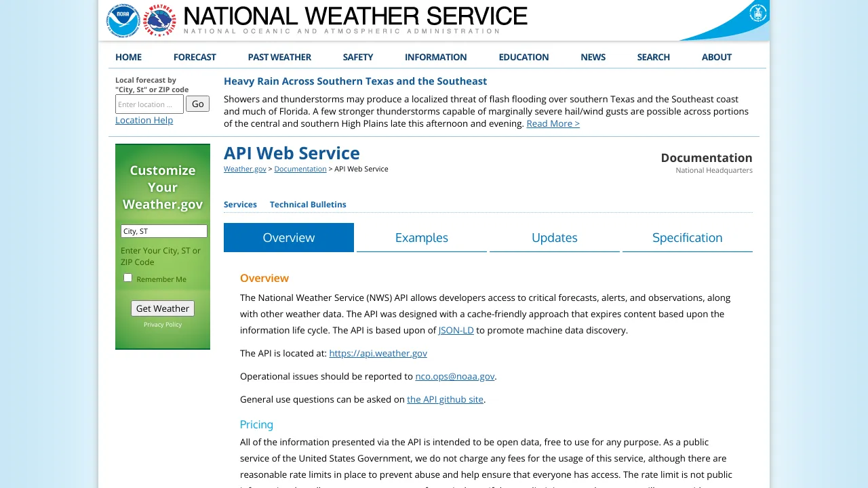Open the EDUCATION menu
868x488 pixels.
point(524,57)
